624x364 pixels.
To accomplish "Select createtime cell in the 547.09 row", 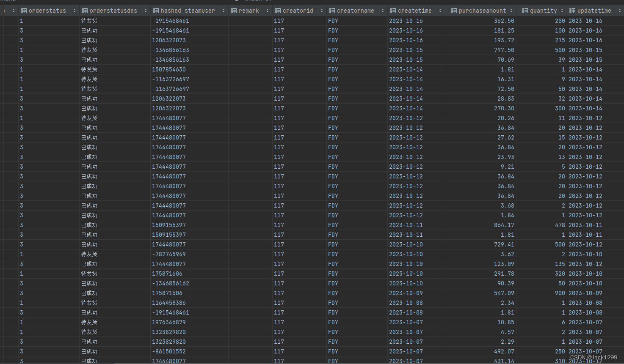I will click(x=406, y=293).
